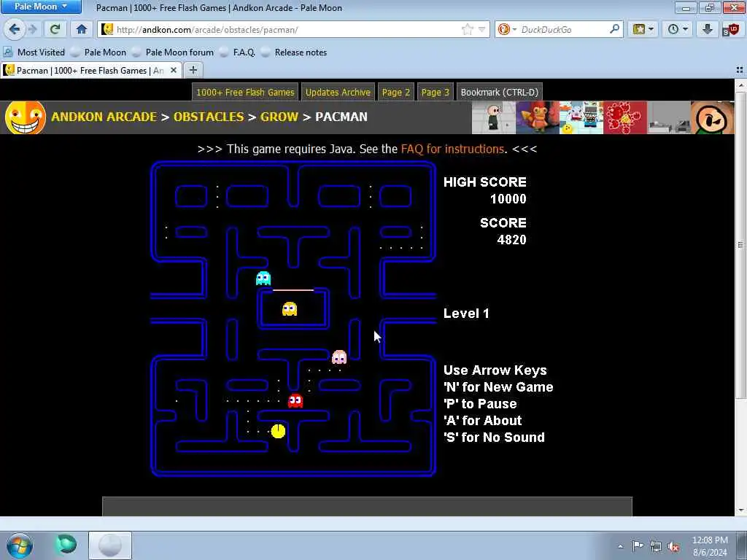
Task: Click the robot with glasses game thumbnail
Action: tap(581, 117)
